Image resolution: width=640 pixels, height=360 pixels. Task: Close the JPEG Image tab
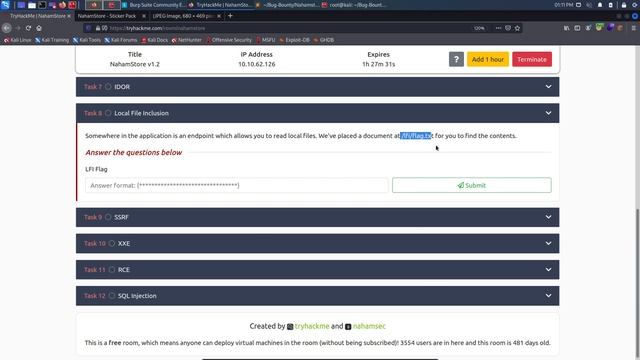219,16
